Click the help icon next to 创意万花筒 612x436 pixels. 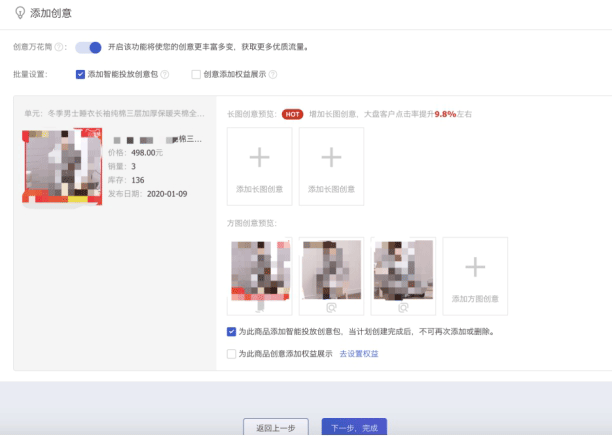click(x=60, y=47)
